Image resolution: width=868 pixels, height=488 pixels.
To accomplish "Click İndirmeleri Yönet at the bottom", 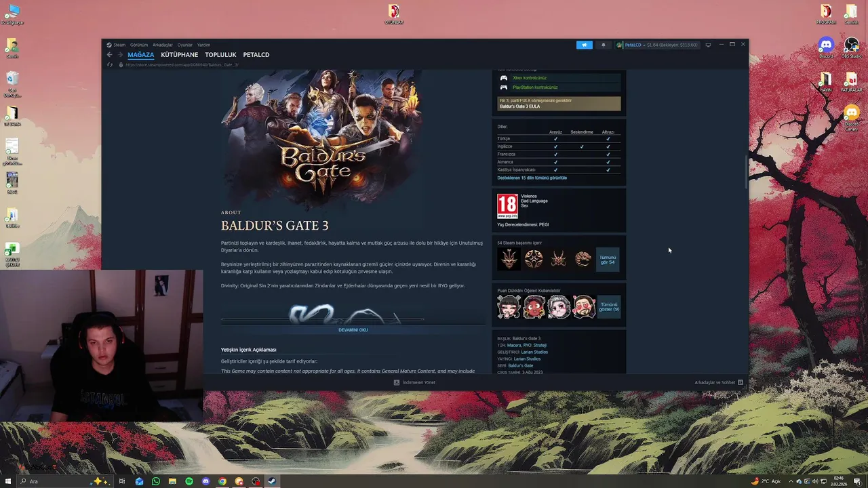I will pyautogui.click(x=419, y=382).
